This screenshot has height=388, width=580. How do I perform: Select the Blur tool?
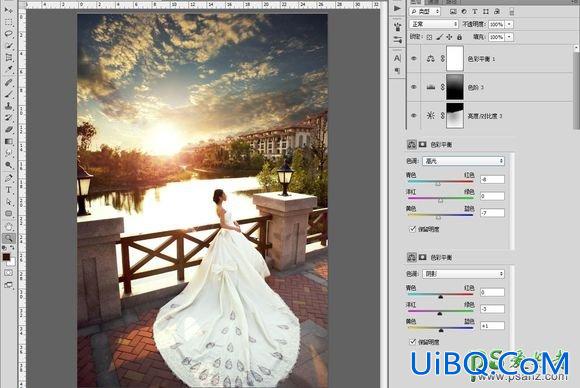click(x=8, y=153)
